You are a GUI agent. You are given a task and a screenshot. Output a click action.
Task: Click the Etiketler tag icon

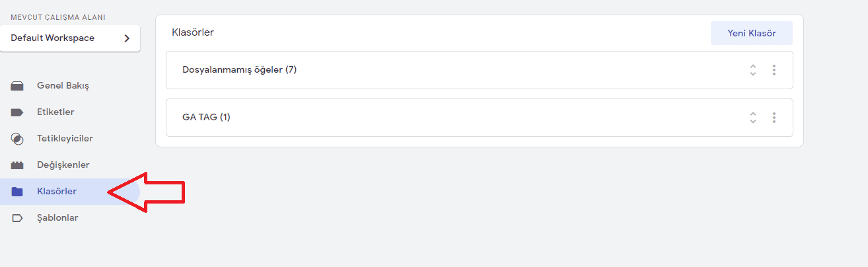(17, 112)
